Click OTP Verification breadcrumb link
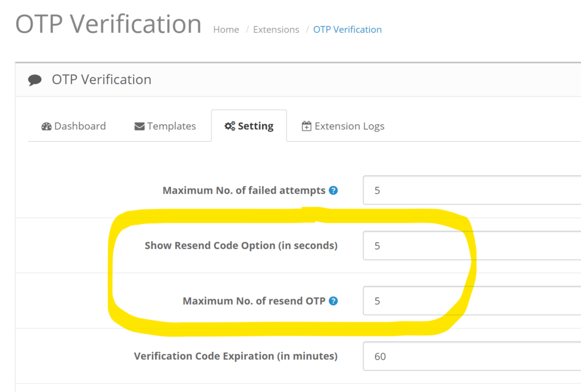The image size is (581, 392). pyautogui.click(x=347, y=29)
